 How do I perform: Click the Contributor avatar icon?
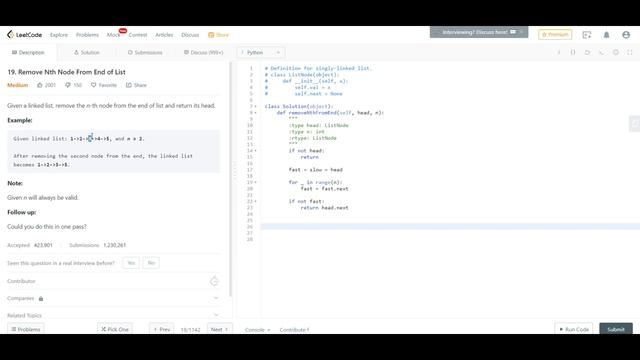pyautogui.click(x=214, y=281)
